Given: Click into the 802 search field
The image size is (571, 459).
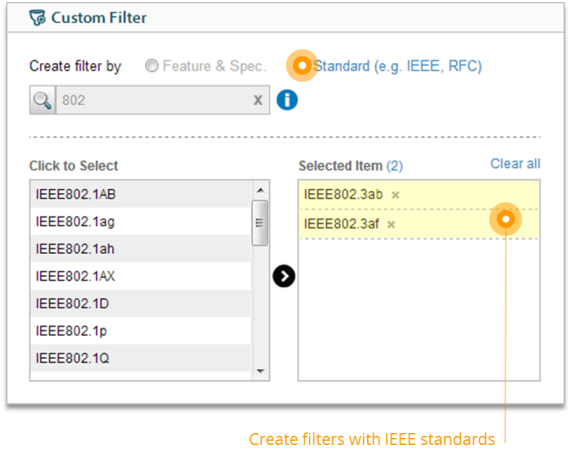Looking at the screenshot, I should (155, 100).
